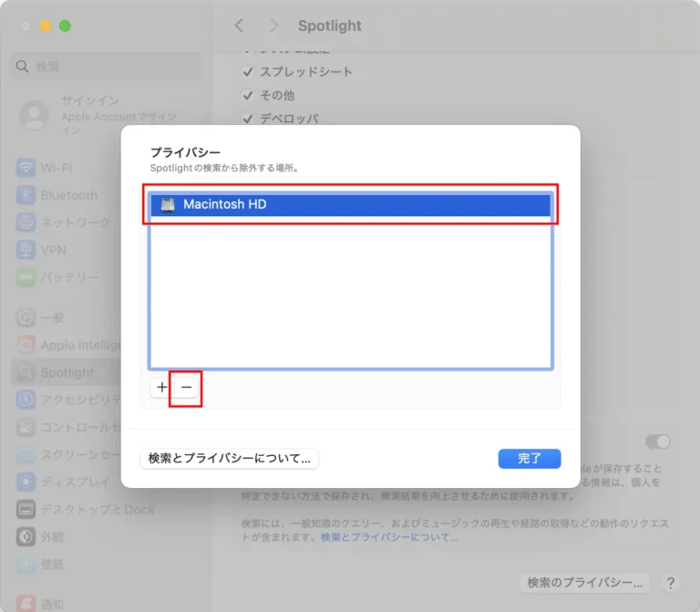
Task: Select Spotlight in the sidebar
Action: [x=66, y=372]
